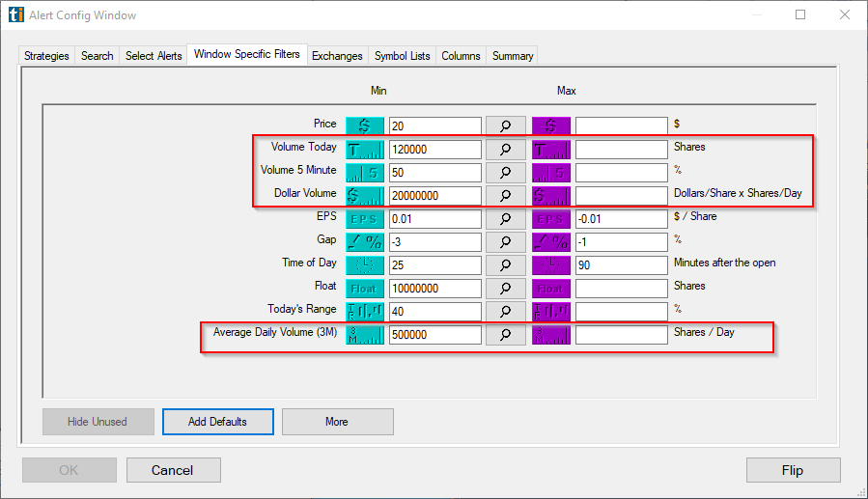Go to the Columns tab

click(x=461, y=56)
